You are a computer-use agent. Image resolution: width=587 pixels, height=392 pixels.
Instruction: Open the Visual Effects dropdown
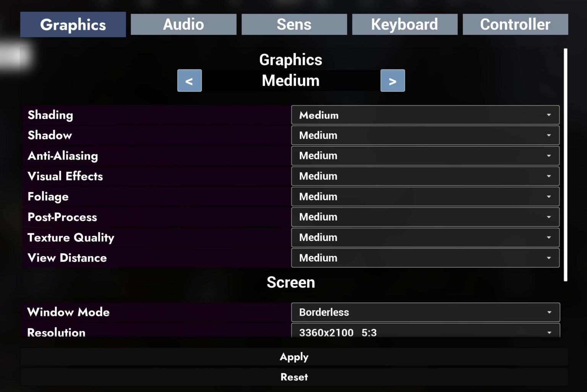pos(425,176)
